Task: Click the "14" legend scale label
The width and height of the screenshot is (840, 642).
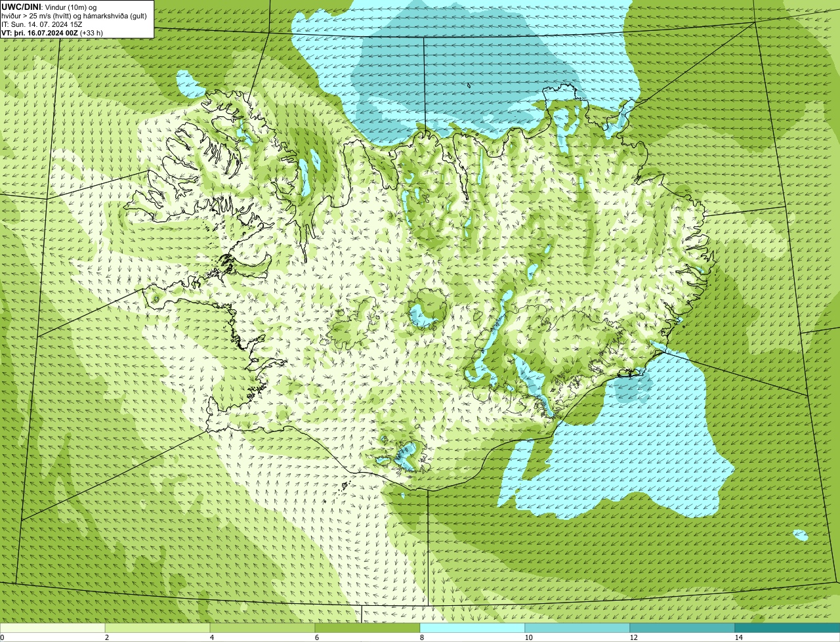Action: click(x=738, y=637)
